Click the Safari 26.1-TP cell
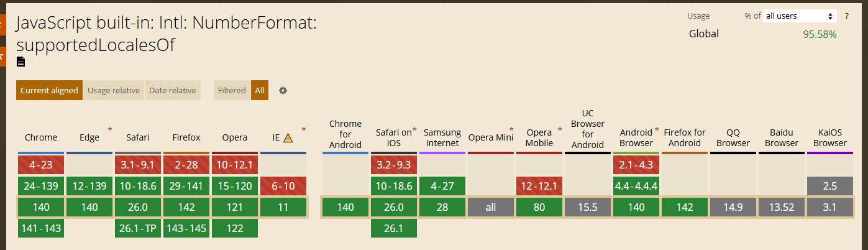Viewport: 868px width, 250px height. pyautogui.click(x=138, y=228)
